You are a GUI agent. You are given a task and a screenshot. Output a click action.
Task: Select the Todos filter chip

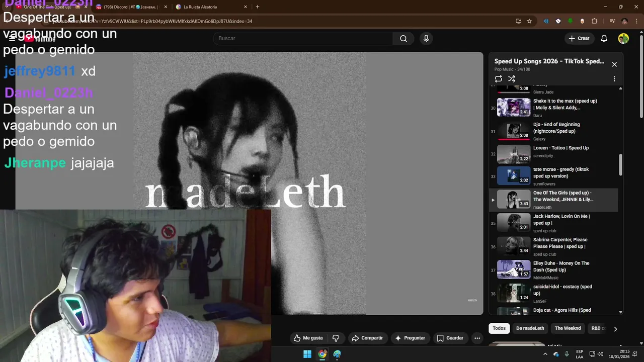click(499, 328)
